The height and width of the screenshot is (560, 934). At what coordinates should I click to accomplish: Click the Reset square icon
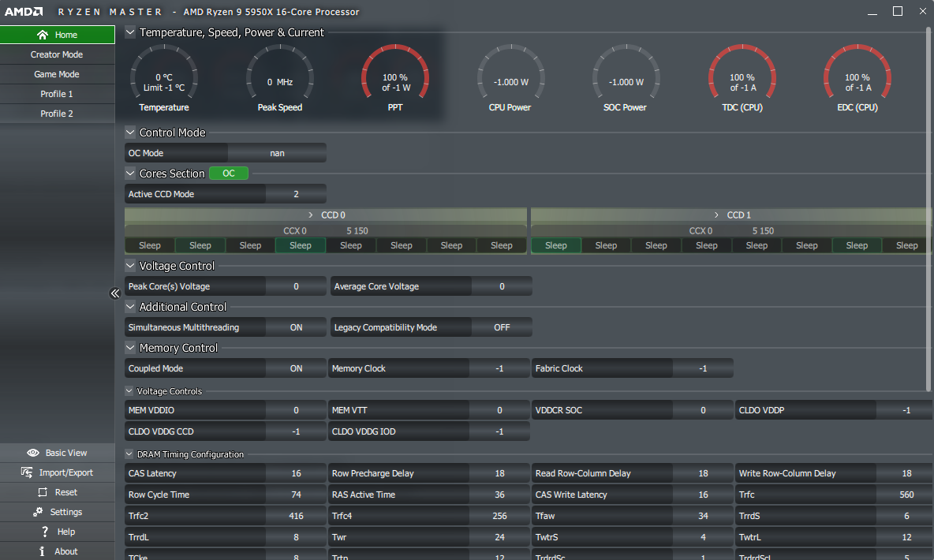(x=43, y=492)
